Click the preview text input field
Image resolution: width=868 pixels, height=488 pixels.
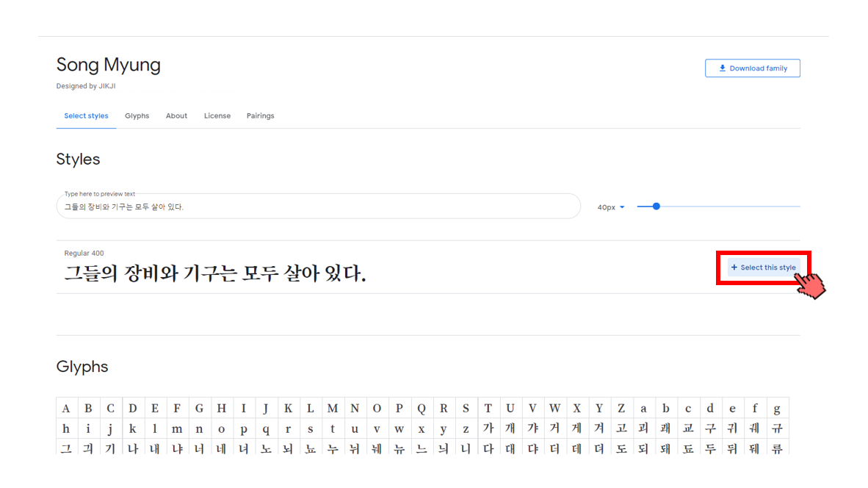(x=318, y=207)
